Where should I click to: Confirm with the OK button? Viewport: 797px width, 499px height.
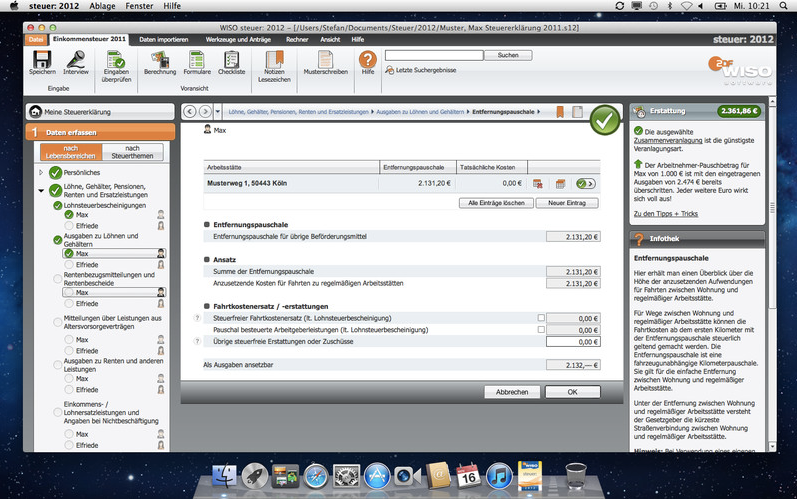click(572, 392)
